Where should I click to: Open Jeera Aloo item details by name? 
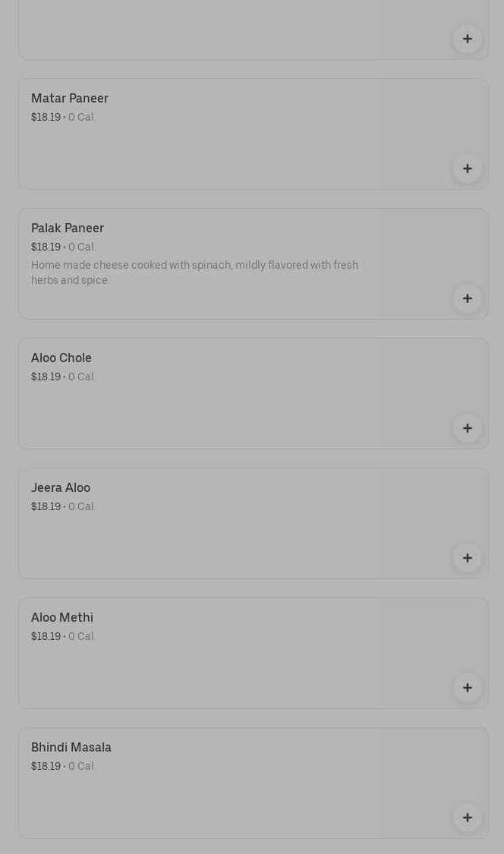[61, 488]
